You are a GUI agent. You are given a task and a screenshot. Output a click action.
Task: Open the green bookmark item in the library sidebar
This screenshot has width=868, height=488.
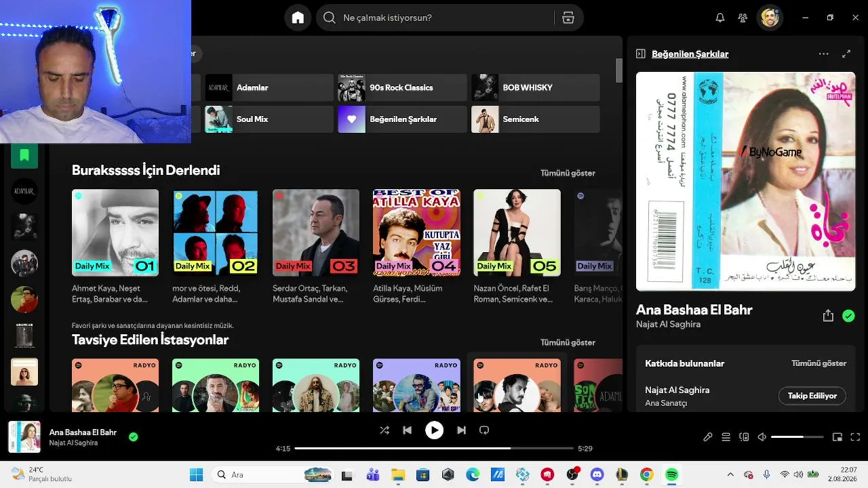coord(24,156)
